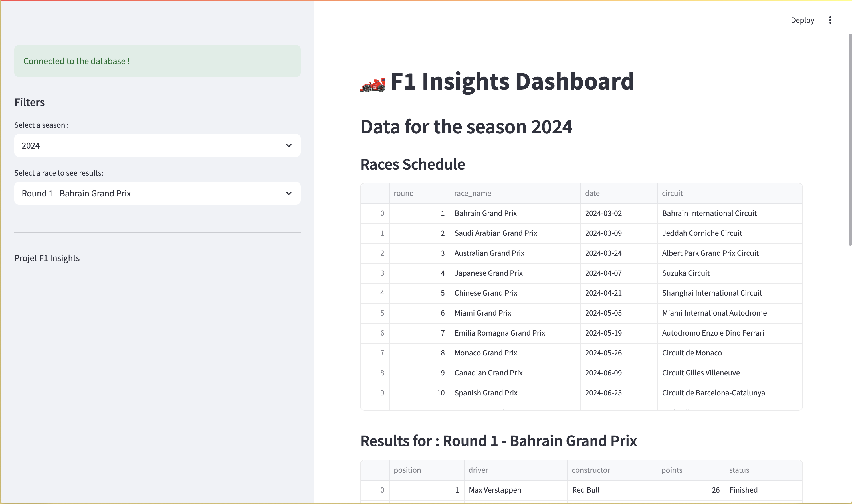Select the Spanish Grand Prix cell

coord(515,393)
